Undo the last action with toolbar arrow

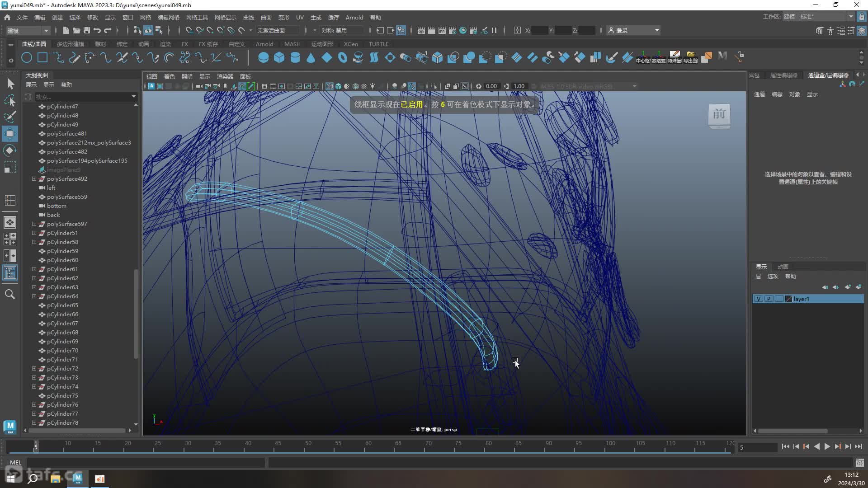(x=97, y=30)
